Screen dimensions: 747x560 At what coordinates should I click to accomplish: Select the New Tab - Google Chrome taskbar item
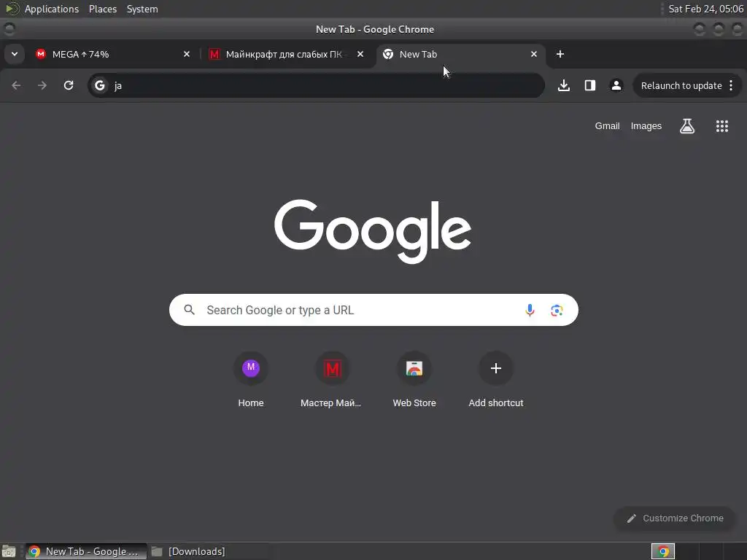coord(86,551)
